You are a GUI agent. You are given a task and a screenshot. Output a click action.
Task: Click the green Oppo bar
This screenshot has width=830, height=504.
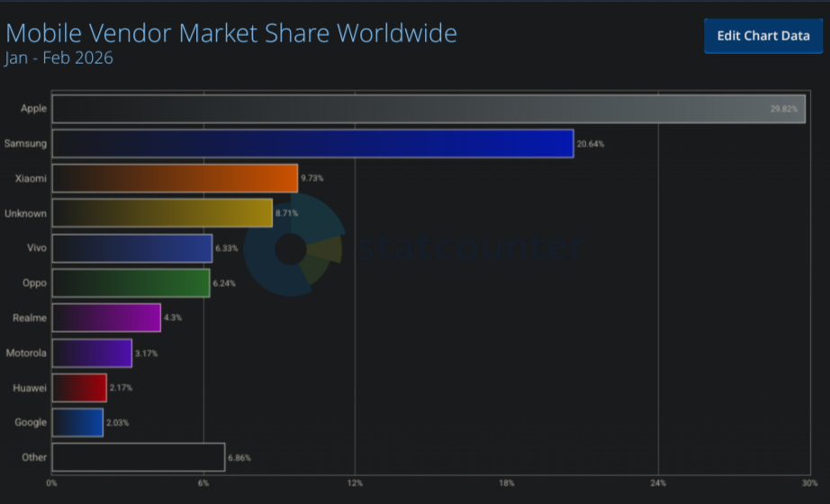(131, 283)
